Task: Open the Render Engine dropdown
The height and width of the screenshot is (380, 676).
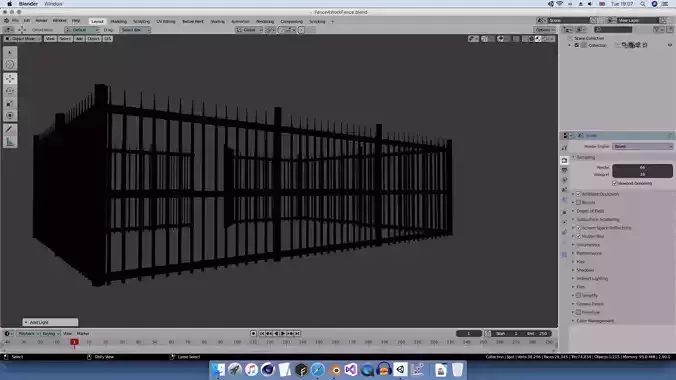Action: pyautogui.click(x=642, y=147)
